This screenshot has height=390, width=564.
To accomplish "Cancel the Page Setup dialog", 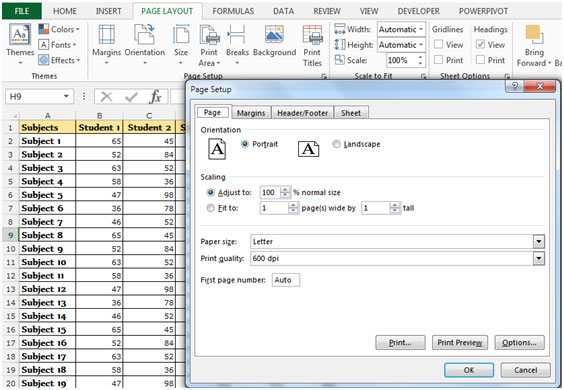I will click(x=526, y=370).
